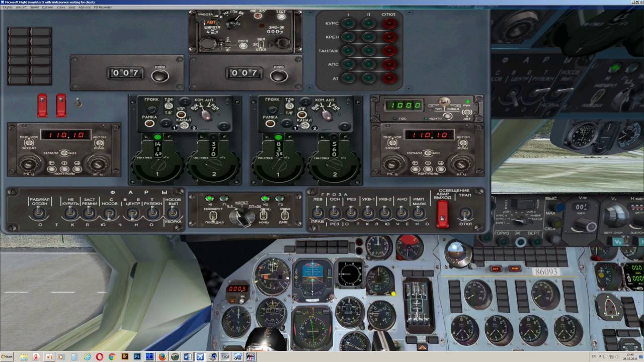The image size is (644, 362).
Task: Click the left red guarded switch
Action: coord(42,105)
